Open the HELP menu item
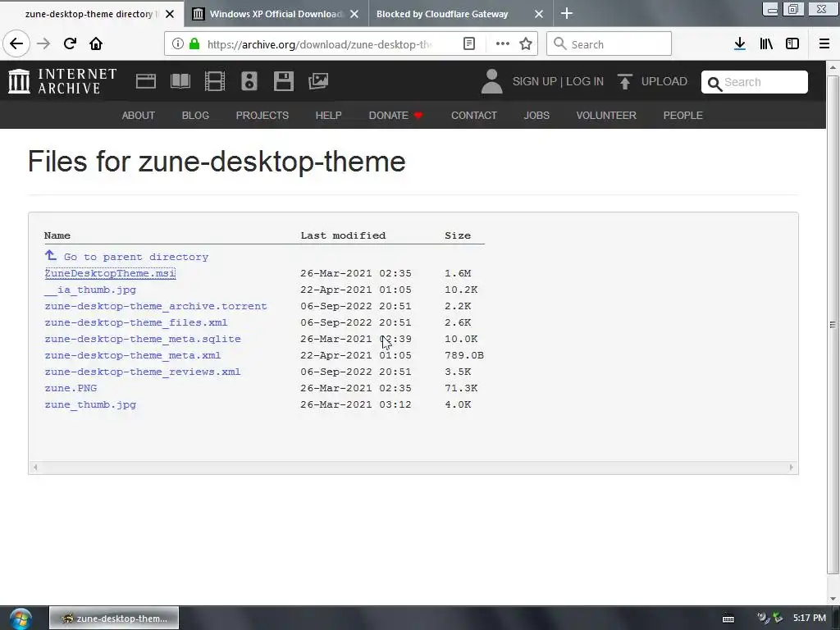The image size is (840, 630). [328, 115]
